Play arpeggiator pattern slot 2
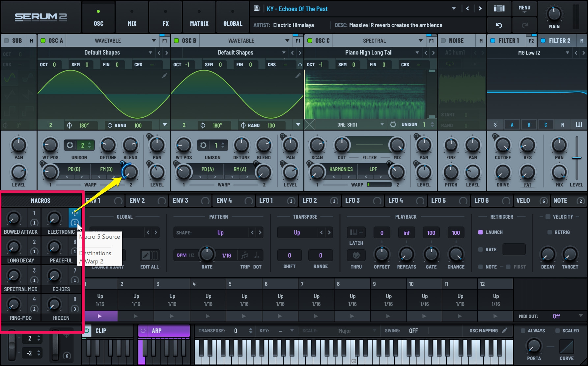 coord(136,316)
